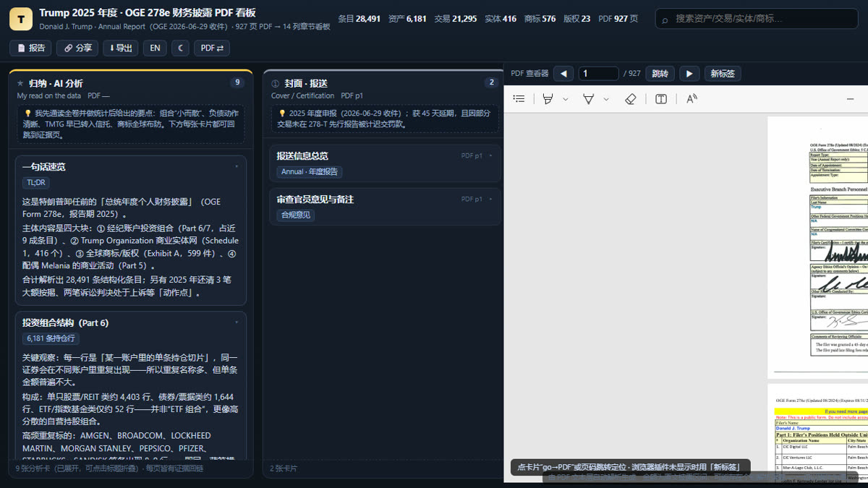Open the 报告 report button
868x488 pixels.
pyautogui.click(x=30, y=48)
